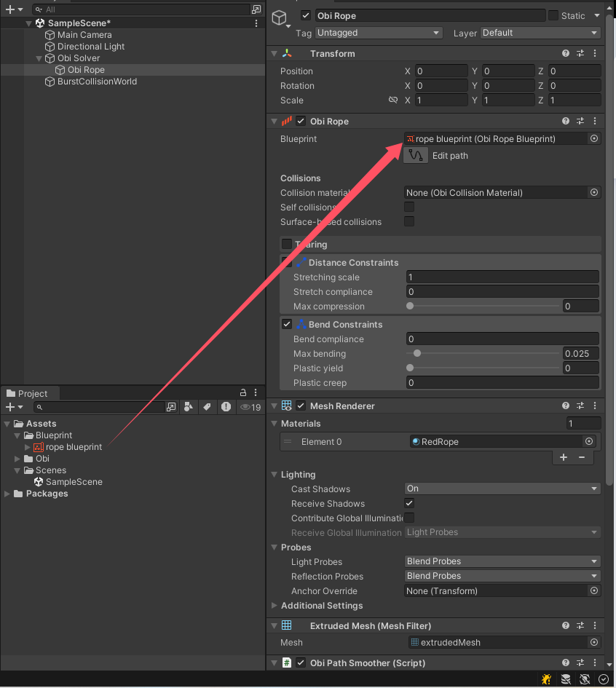Screen dimensions: 616x688
Task: Click the Stretching scale input field
Action: click(502, 277)
